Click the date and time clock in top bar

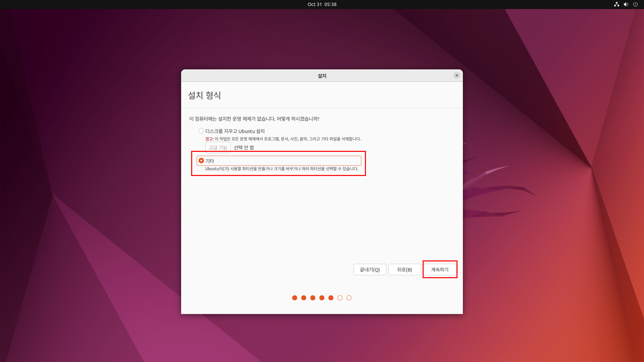pyautogui.click(x=322, y=4)
